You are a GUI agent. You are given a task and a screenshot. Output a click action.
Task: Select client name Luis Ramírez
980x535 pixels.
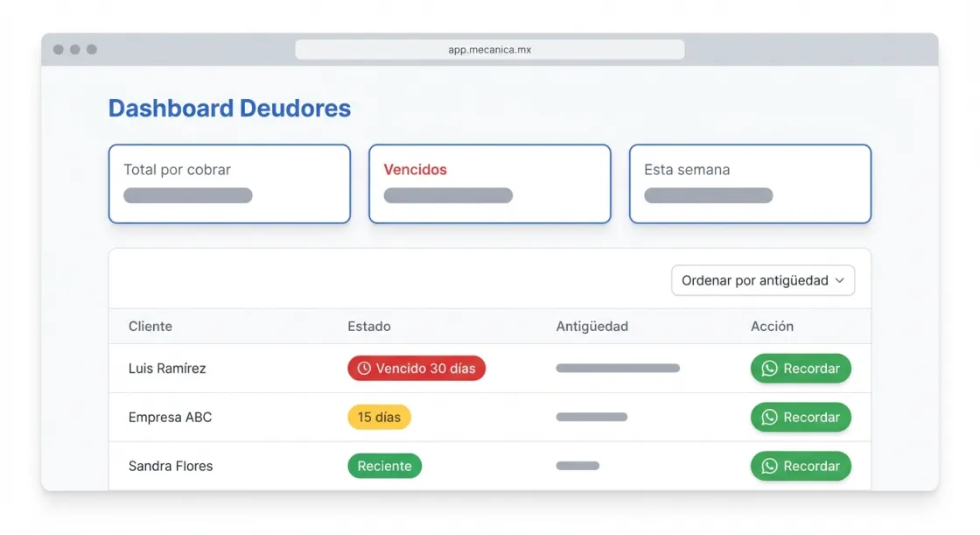point(167,369)
